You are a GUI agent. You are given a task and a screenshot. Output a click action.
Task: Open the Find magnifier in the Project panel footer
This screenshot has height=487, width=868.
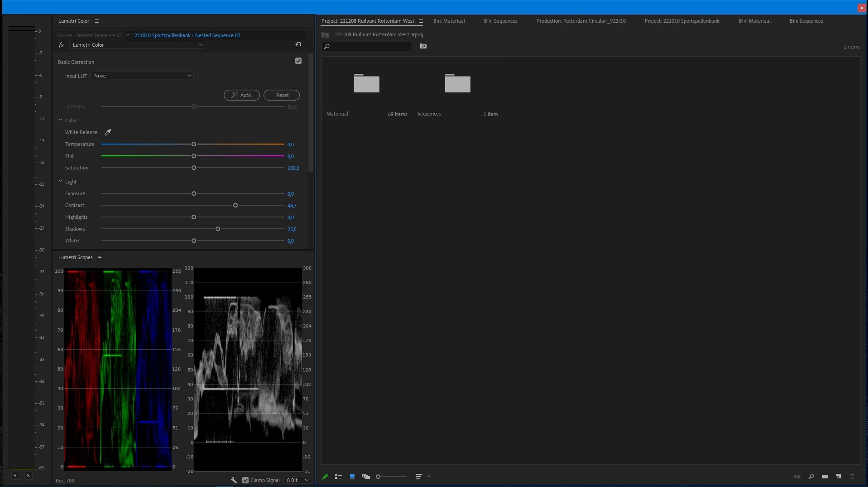click(811, 477)
